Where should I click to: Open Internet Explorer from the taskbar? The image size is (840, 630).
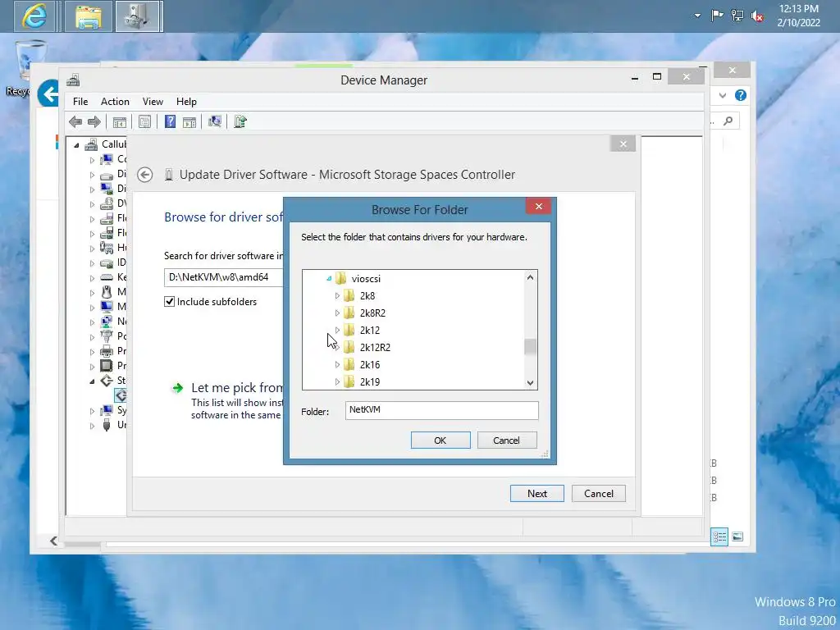34,16
